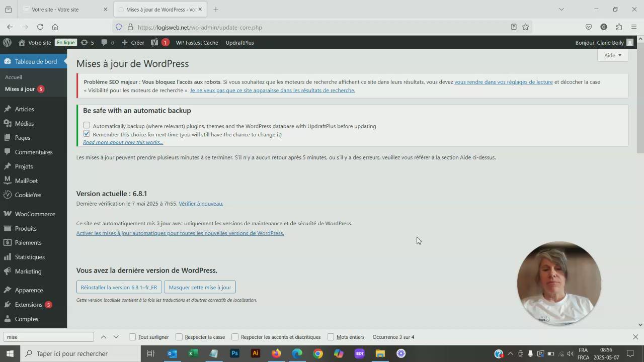Click the Windows taskbar search box

click(80, 353)
